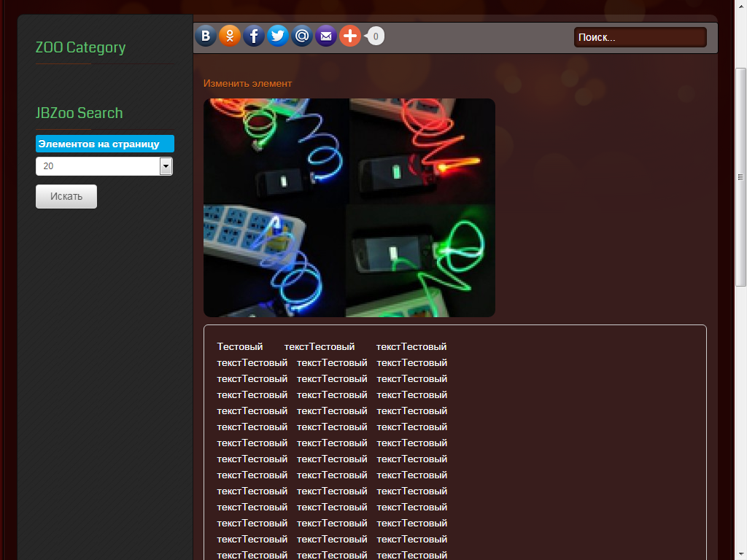747x560 pixels.
Task: Tweet the page via Twitter icon
Action: pyautogui.click(x=278, y=36)
